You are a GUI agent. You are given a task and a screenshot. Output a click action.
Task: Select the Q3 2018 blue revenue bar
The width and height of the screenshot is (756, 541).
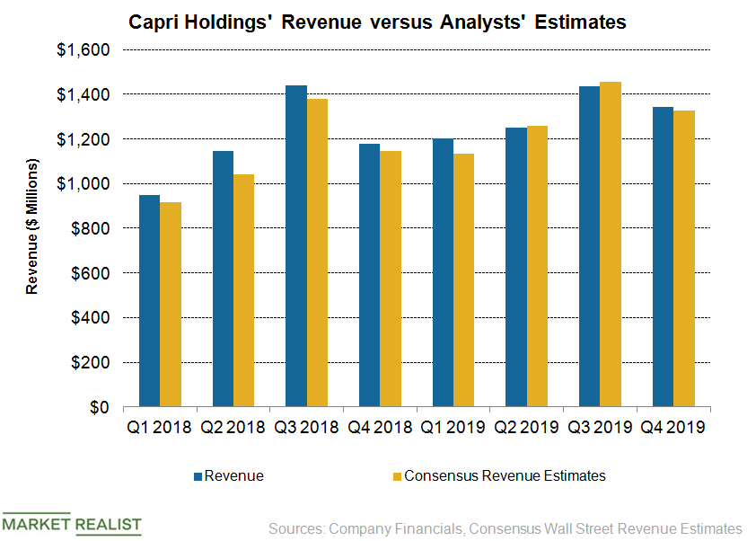[296, 245]
